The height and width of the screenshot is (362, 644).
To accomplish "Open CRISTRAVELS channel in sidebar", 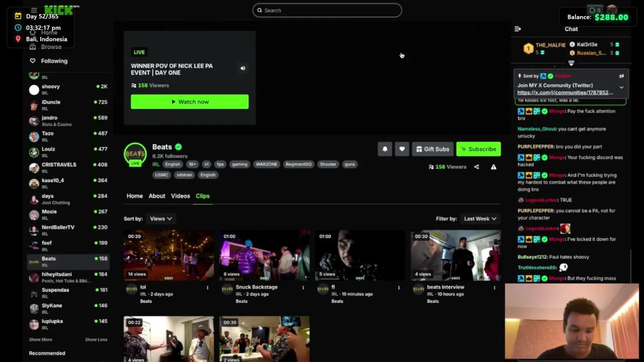I will point(68,167).
